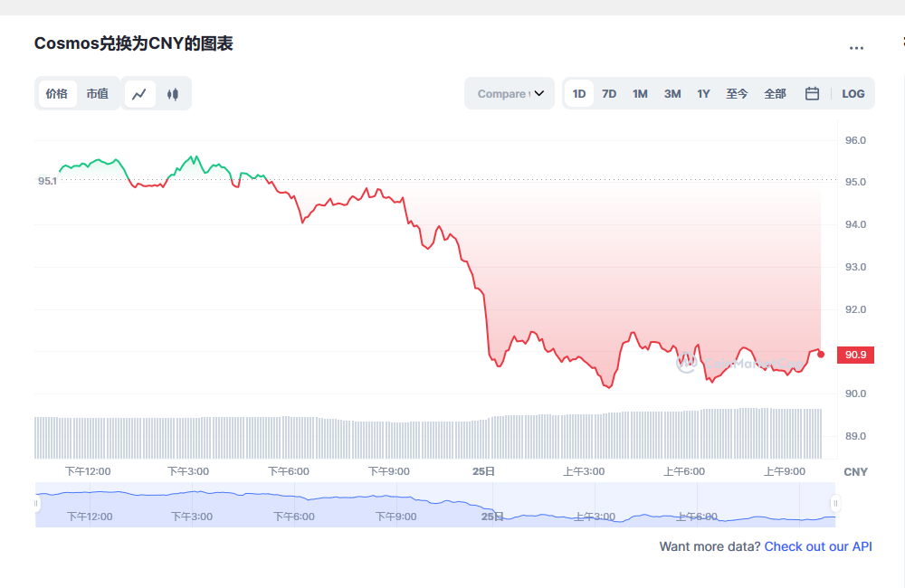The width and height of the screenshot is (905, 588).
Task: Open the Compare dropdown
Action: coord(510,93)
